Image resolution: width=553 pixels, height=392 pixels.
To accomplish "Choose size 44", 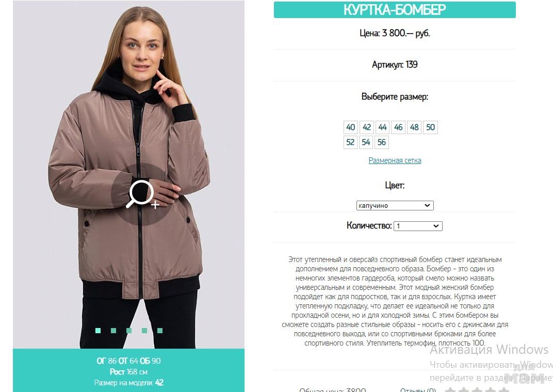I will [383, 127].
